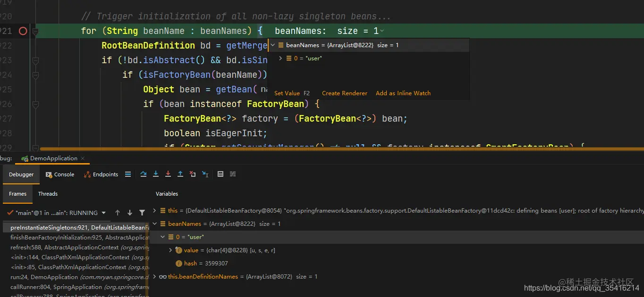Click the Run to Cursor icon
Image resolution: width=644 pixels, height=297 pixels.
(205, 174)
